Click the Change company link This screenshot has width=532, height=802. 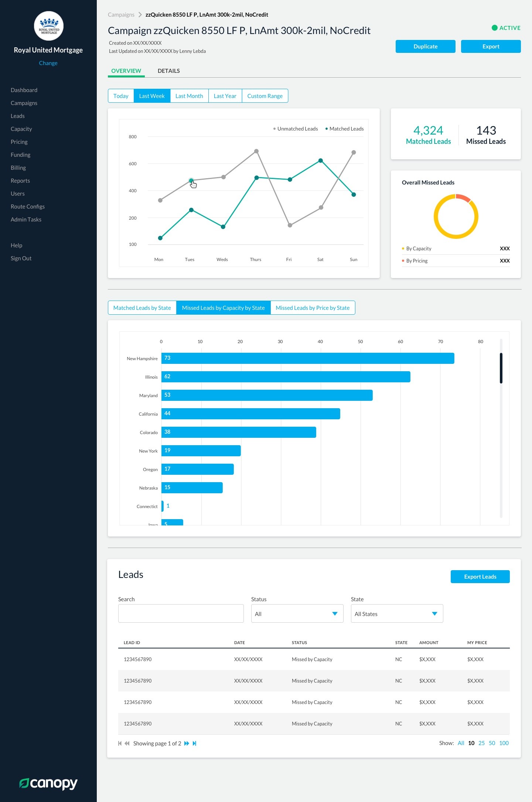coord(48,63)
